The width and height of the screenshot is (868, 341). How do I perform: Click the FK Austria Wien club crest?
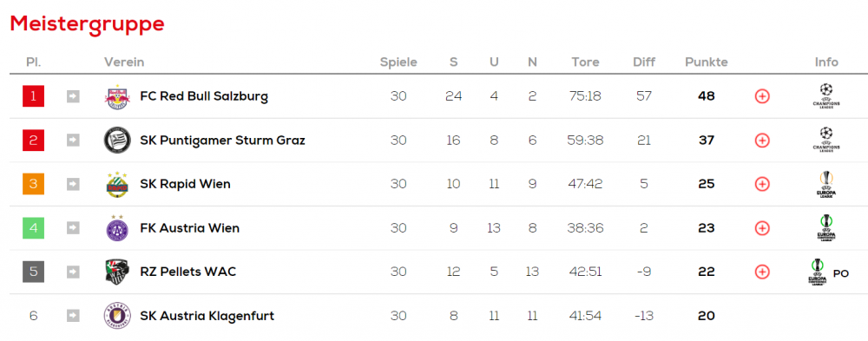[x=117, y=227]
